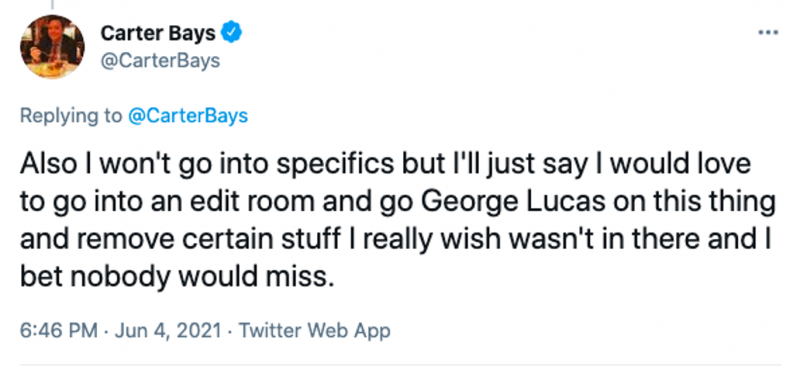Click the phrase 'edit room' in tweet
The image size is (800, 371).
pos(266,202)
